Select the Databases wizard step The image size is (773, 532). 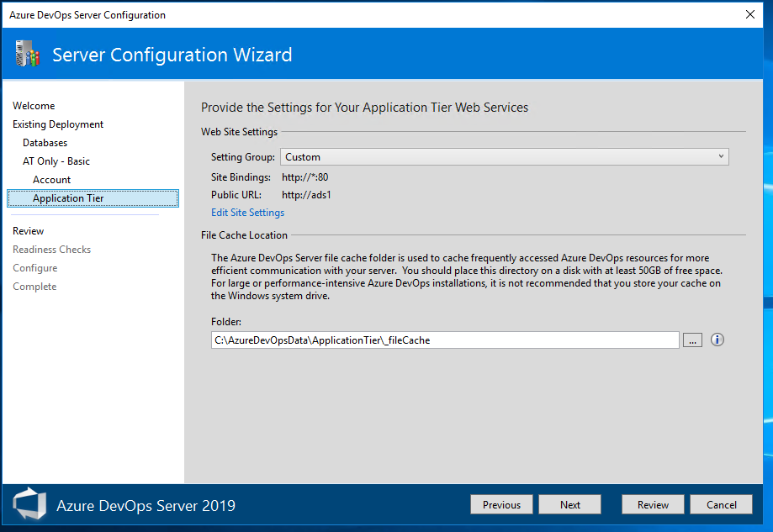(x=45, y=143)
